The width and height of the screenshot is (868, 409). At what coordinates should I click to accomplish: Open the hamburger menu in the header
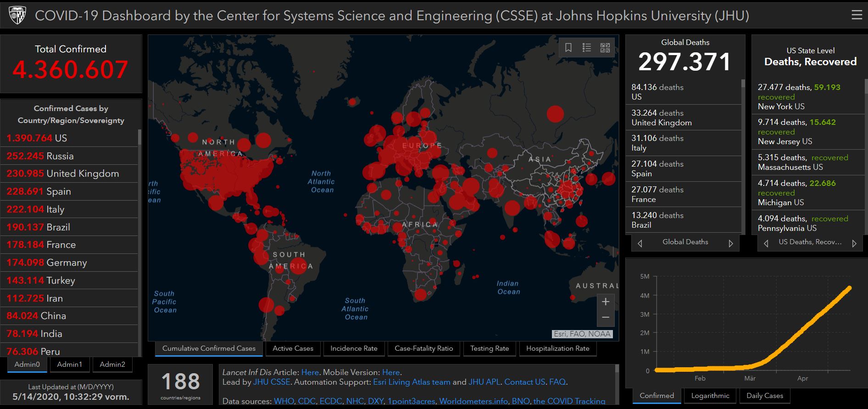(x=857, y=15)
